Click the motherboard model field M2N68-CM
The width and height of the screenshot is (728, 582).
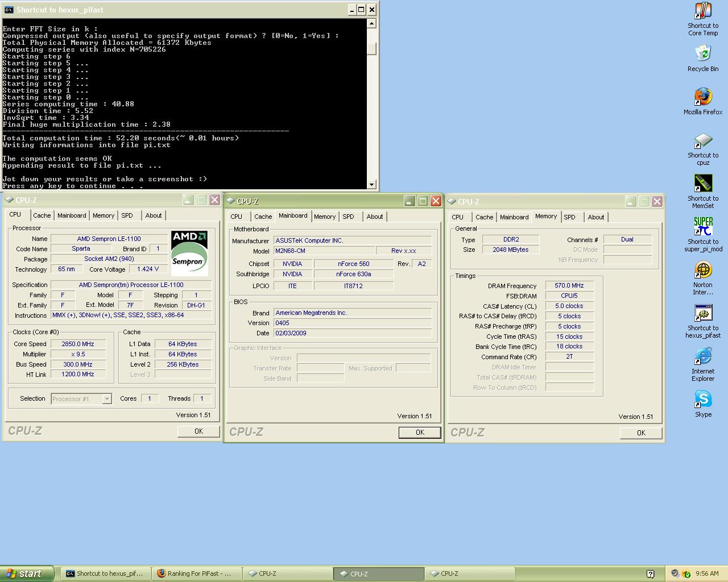coord(325,251)
